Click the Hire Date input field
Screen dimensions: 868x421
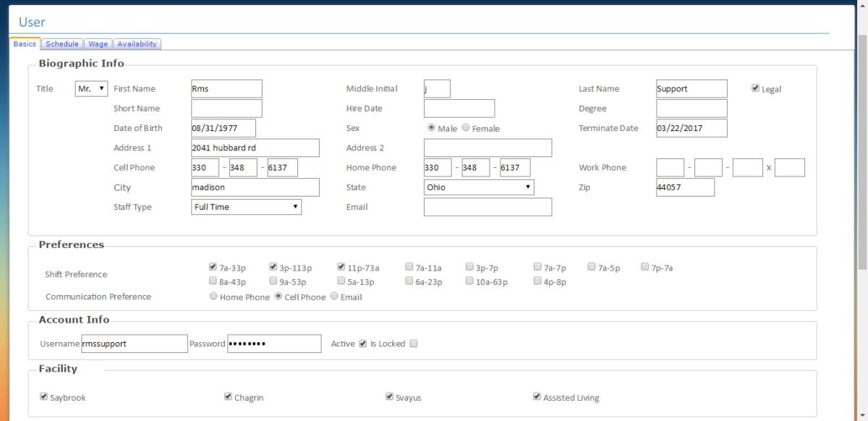(x=459, y=108)
